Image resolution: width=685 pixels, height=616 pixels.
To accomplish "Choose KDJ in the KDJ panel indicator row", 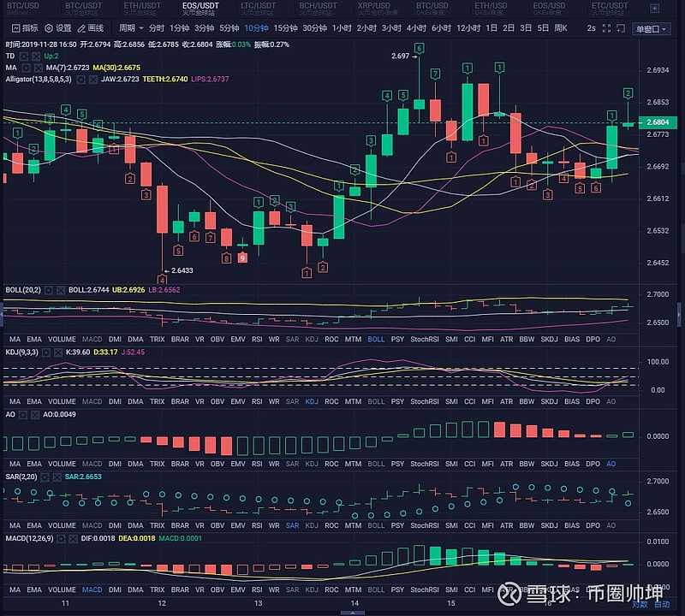I will point(312,401).
